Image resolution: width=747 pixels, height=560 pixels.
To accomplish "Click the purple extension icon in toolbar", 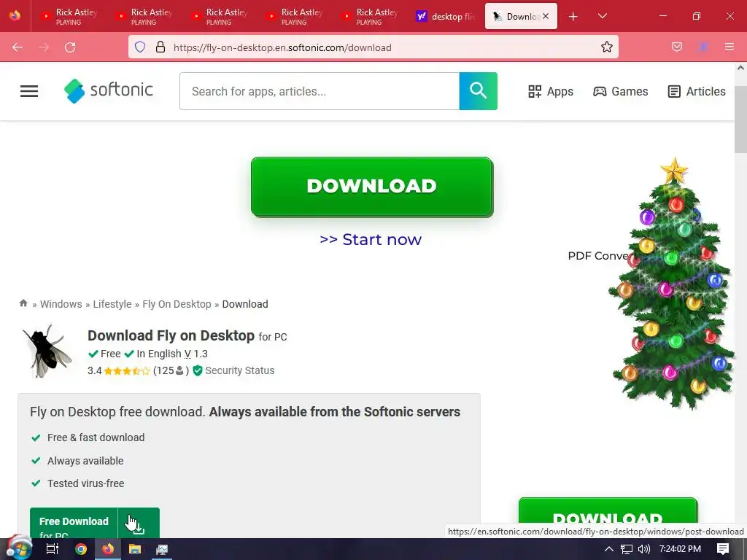I will coord(703,47).
